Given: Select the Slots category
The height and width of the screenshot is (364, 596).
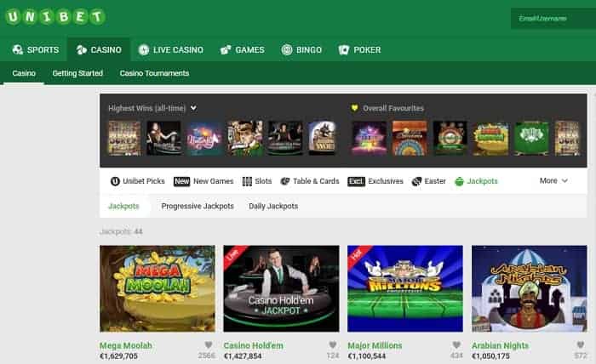Looking at the screenshot, I should 257,181.
